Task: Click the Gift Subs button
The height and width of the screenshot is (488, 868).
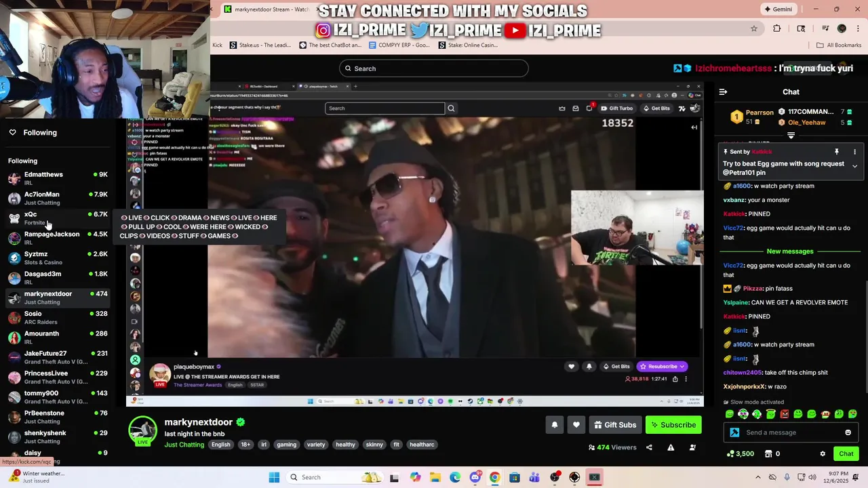Action: tap(615, 425)
